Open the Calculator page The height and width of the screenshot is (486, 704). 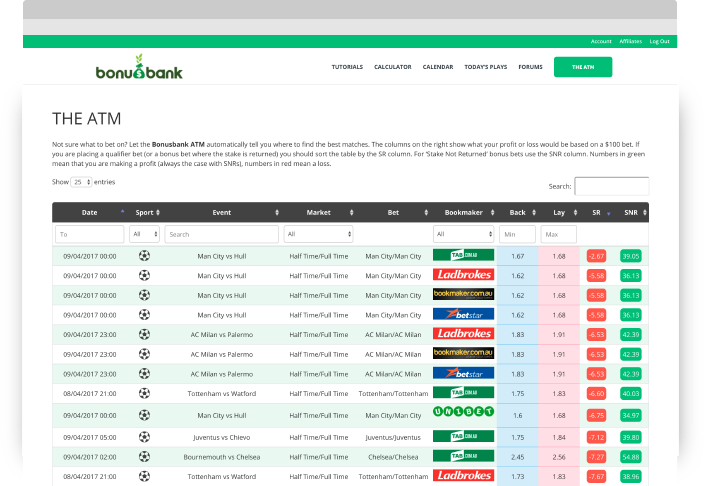click(x=393, y=67)
